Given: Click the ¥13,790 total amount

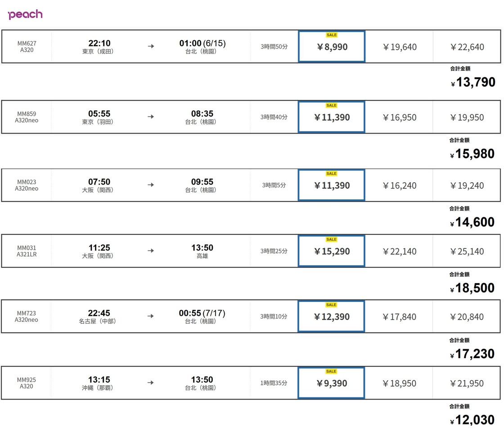Looking at the screenshot, I should [x=475, y=82].
